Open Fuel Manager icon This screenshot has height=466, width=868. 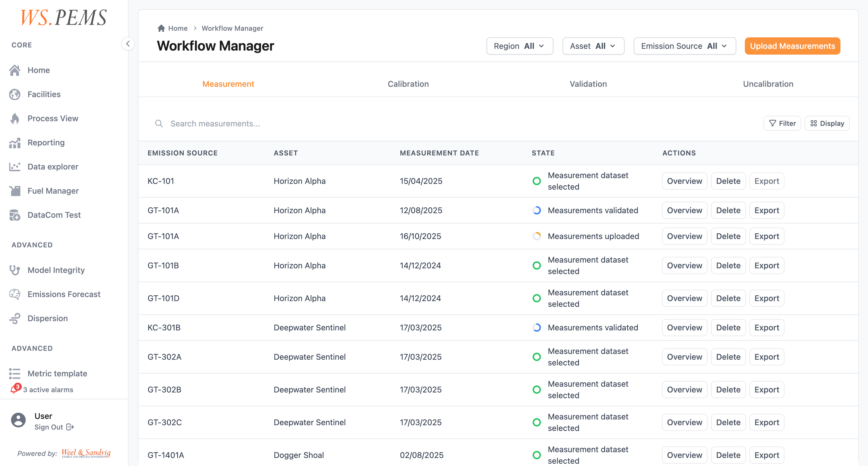15,191
